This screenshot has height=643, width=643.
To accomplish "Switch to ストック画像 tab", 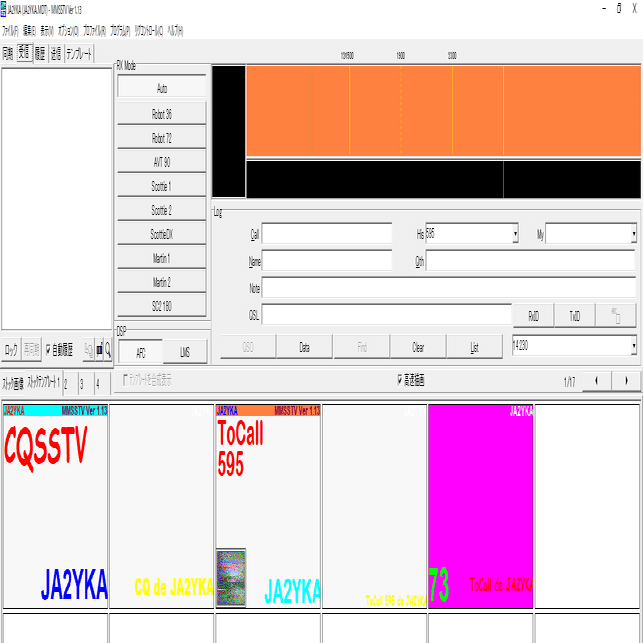I will click(13, 384).
